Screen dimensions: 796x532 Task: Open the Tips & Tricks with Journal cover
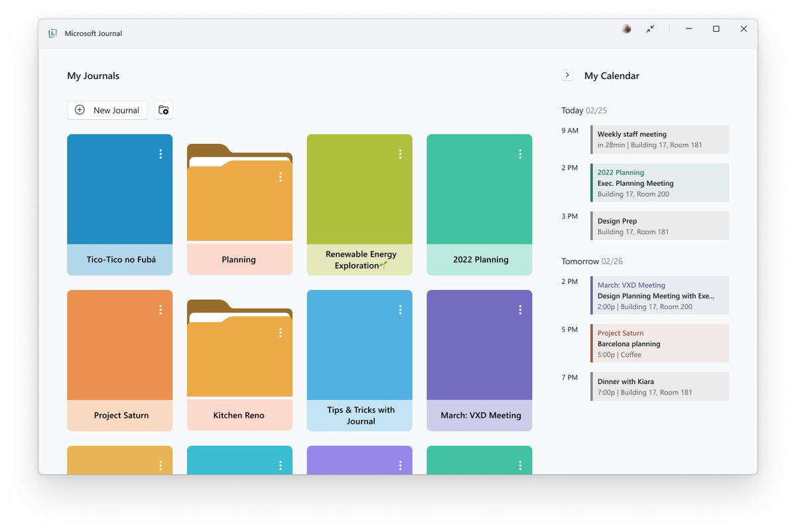[360, 345]
